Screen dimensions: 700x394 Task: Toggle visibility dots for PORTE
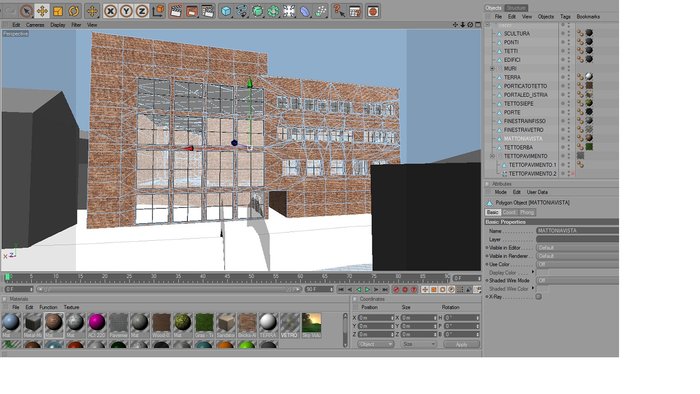[x=568, y=112]
